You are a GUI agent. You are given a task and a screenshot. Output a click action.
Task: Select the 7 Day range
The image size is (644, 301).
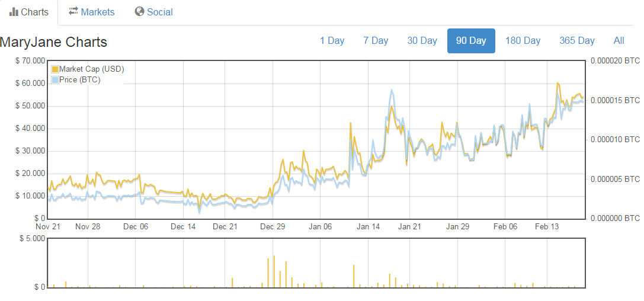click(x=376, y=41)
